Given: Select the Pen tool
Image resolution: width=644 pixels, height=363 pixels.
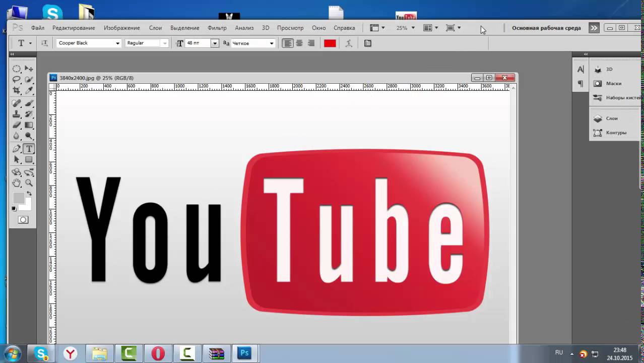Looking at the screenshot, I should 17,149.
